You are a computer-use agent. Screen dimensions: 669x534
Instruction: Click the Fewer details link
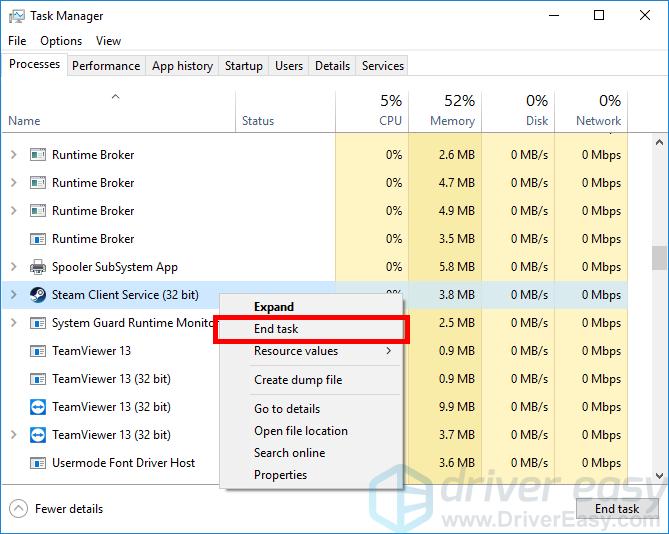[x=69, y=509]
